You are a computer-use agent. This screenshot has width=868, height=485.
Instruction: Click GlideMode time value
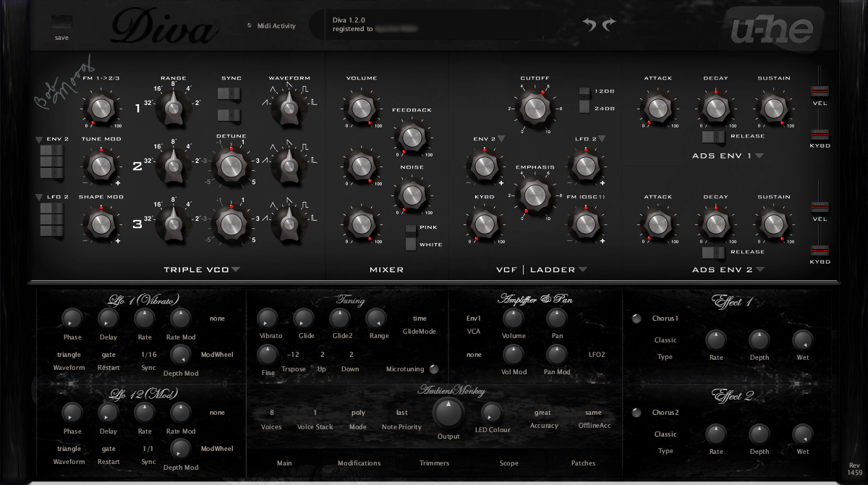point(420,319)
